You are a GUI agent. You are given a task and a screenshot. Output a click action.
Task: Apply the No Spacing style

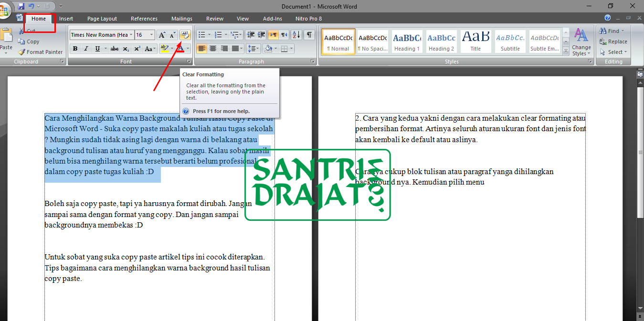[x=373, y=42]
